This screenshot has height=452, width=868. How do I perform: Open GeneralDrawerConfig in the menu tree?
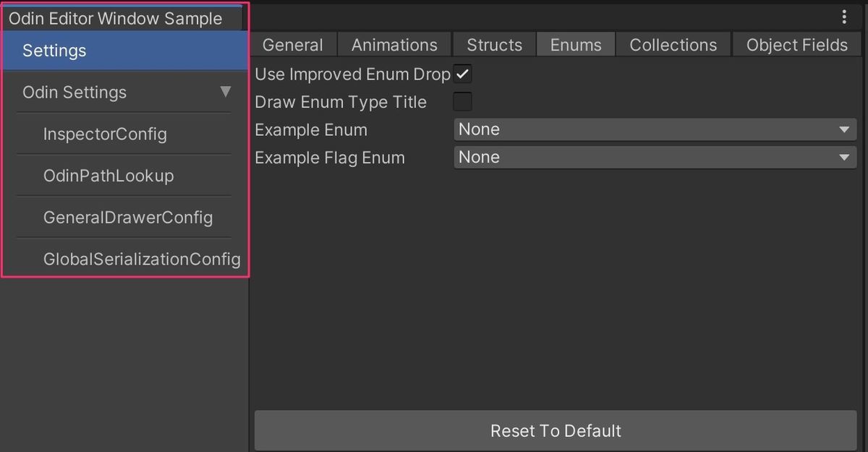coord(126,217)
